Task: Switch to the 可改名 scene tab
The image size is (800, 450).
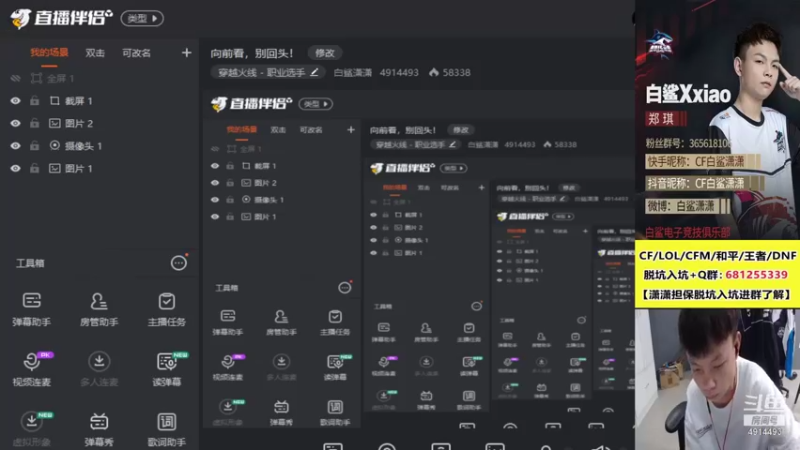Action: point(136,53)
